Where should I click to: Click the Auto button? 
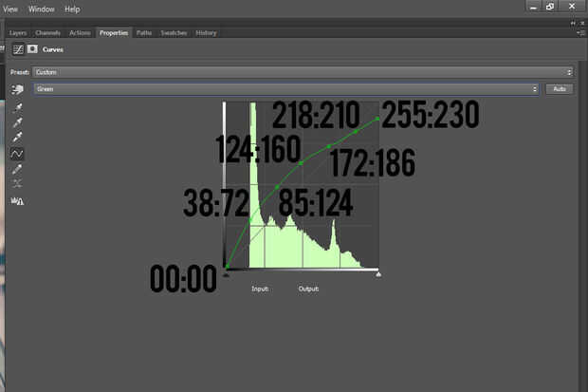point(560,89)
